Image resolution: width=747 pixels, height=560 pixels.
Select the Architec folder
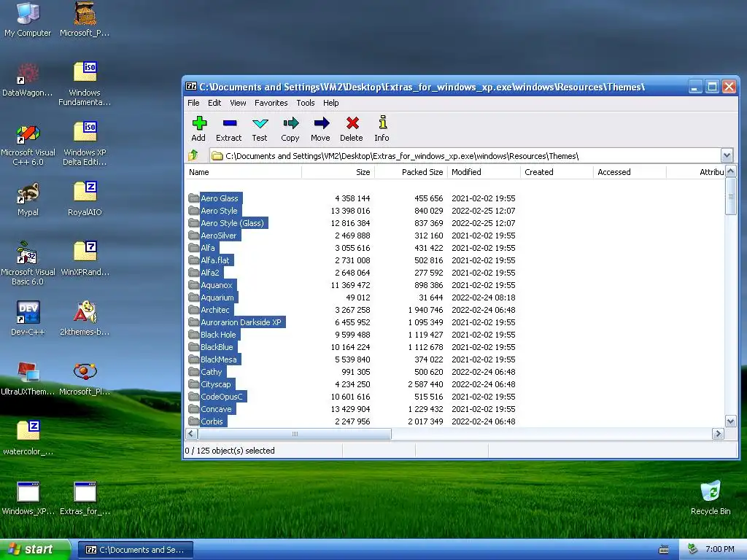coord(211,309)
